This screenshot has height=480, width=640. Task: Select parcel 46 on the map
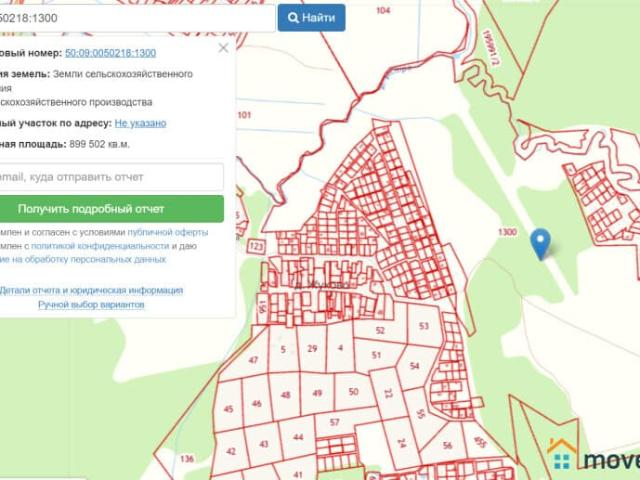tap(256, 404)
